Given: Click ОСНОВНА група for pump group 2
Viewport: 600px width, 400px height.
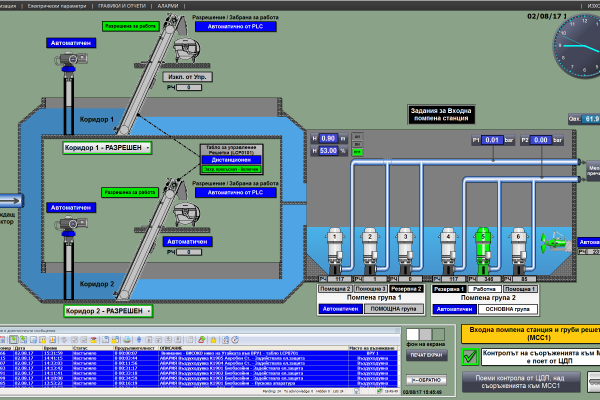Looking at the screenshot, I should tap(507, 309).
